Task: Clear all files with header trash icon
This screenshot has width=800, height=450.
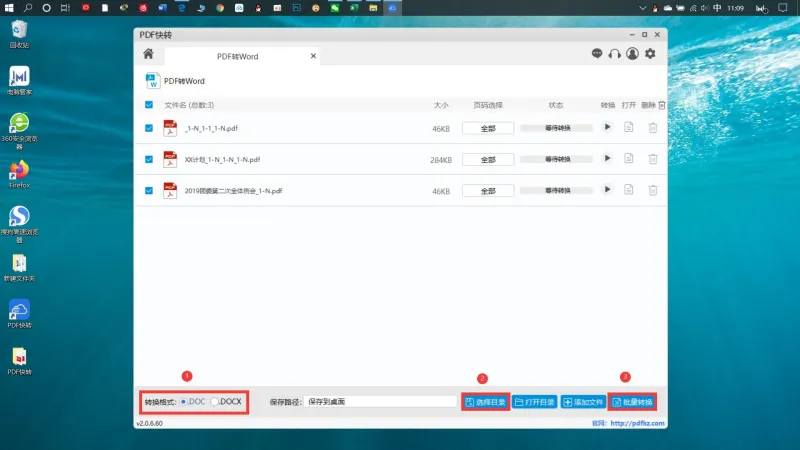Action: pyautogui.click(x=662, y=105)
